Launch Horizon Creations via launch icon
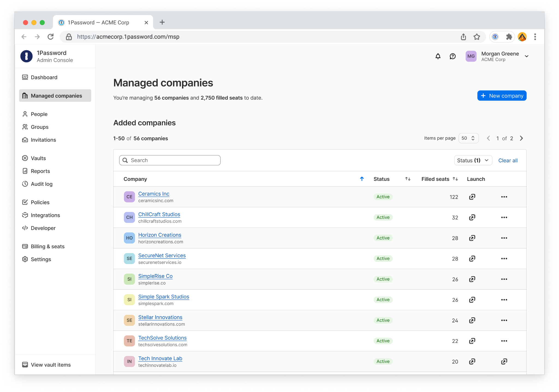Viewport: 559px width, 392px height. (x=472, y=238)
